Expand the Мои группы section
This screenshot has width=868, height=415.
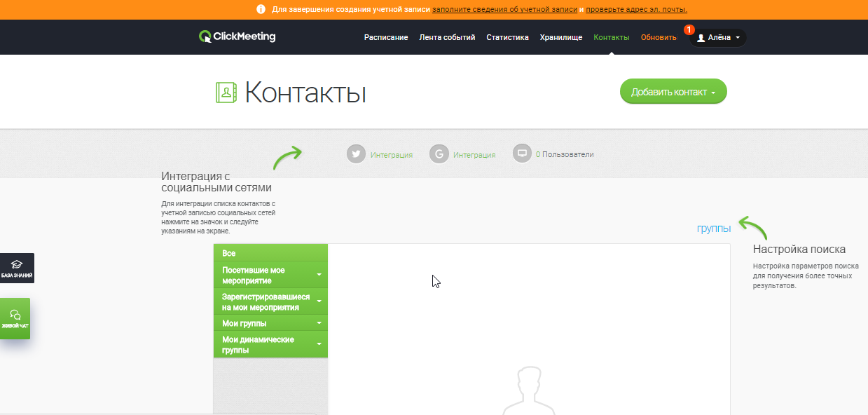(x=319, y=322)
